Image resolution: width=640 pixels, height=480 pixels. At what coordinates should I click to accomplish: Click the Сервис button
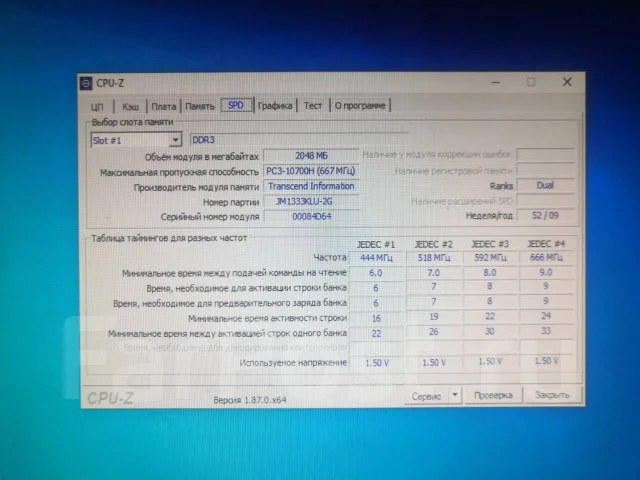[x=426, y=396]
